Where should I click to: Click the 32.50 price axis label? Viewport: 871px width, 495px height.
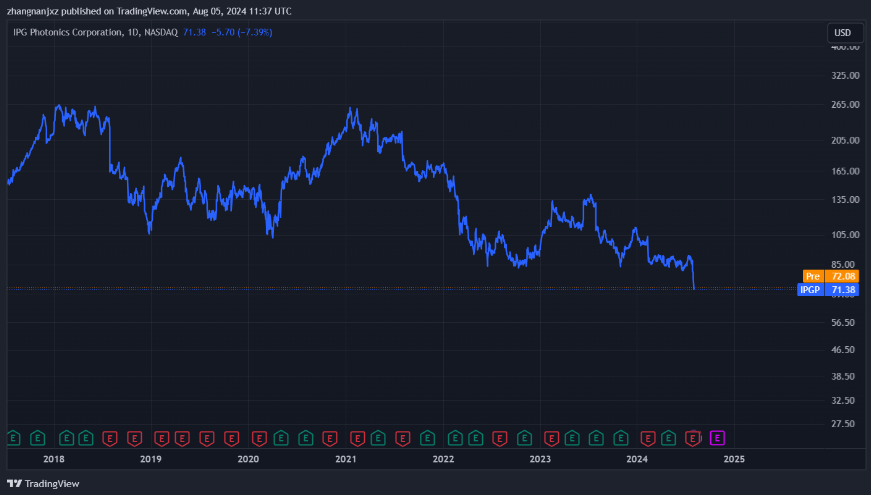[x=843, y=400]
